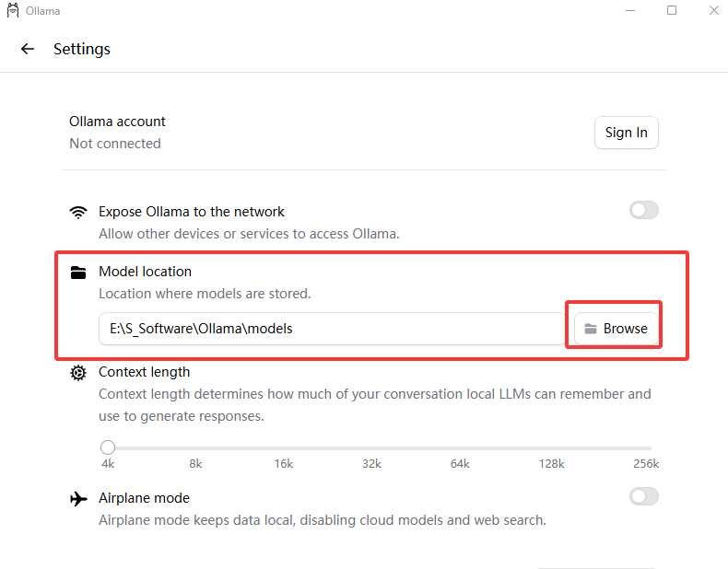728x569 pixels.
Task: Click the model location path field
Action: point(332,329)
